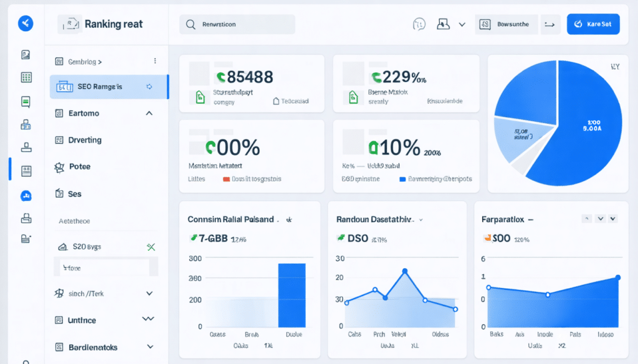Open the Gembriog breadcrumb
This screenshot has height=364, width=638.
[85, 62]
